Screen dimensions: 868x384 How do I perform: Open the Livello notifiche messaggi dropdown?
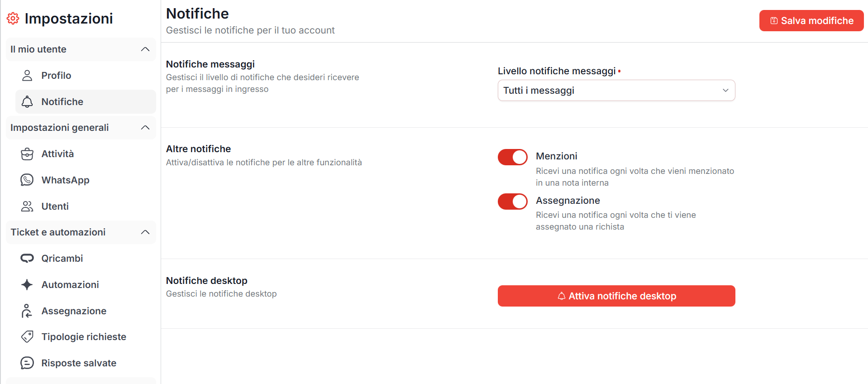point(616,91)
